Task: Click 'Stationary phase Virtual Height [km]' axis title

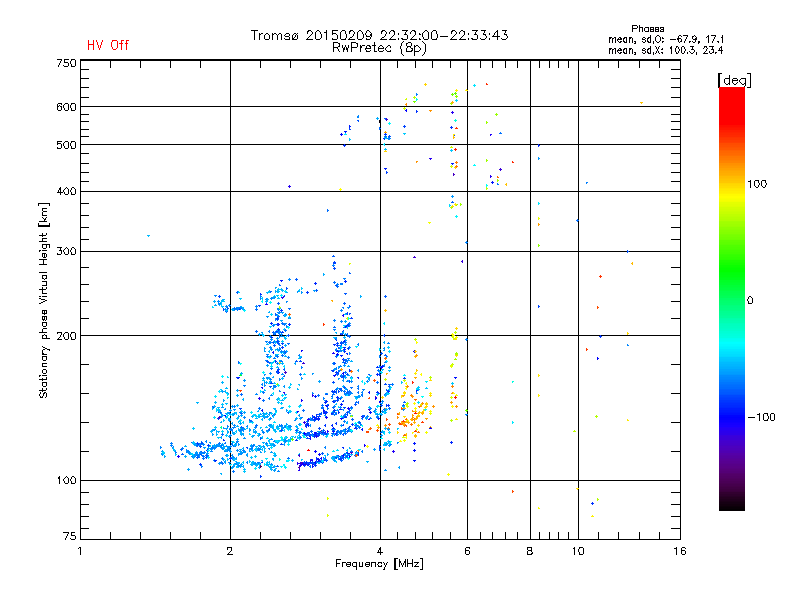Action: (44, 300)
